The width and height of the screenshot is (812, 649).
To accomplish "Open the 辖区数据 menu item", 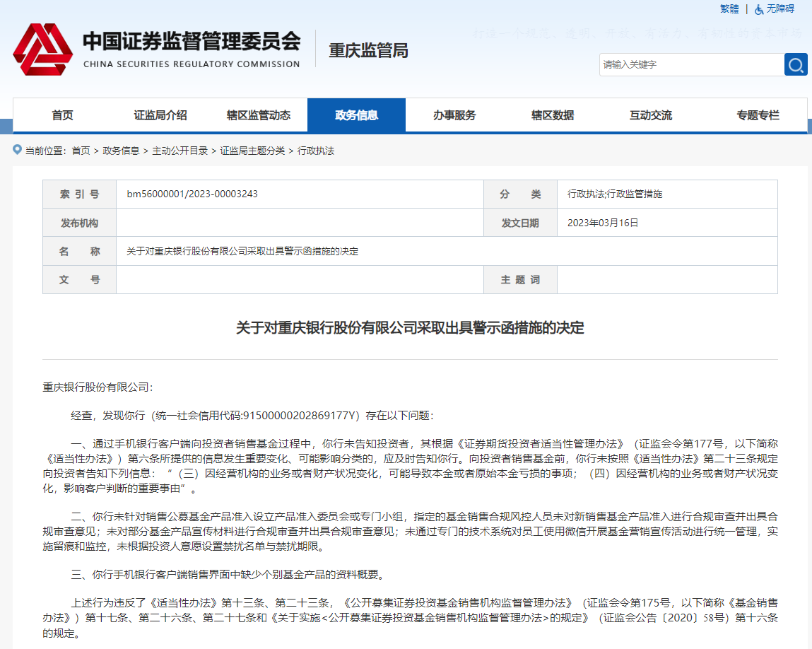I will pos(553,115).
